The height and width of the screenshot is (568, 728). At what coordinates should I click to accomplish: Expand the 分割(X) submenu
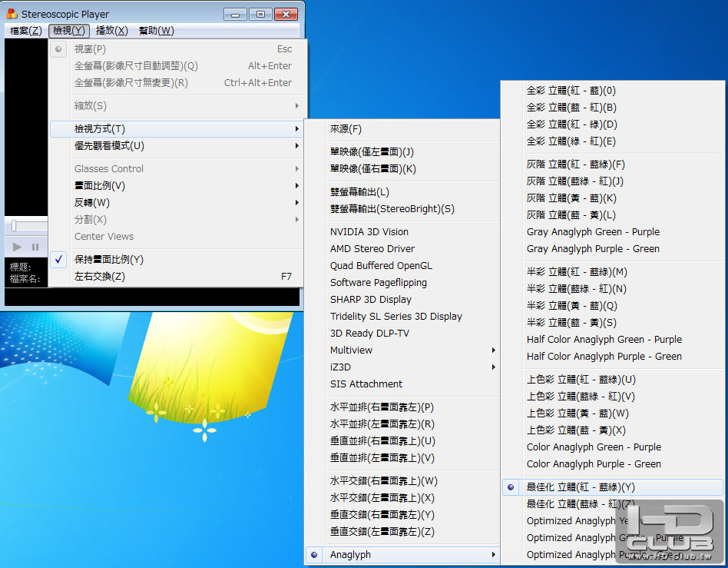177,219
